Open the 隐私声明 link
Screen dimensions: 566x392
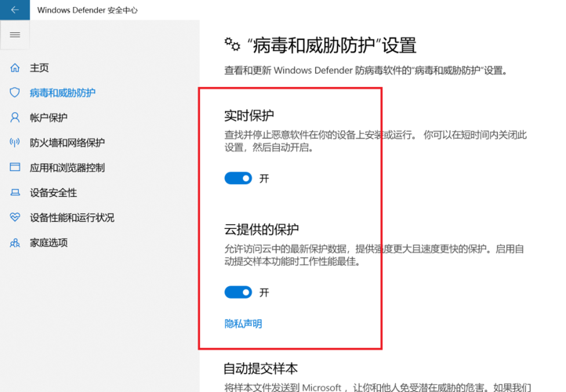tap(243, 324)
